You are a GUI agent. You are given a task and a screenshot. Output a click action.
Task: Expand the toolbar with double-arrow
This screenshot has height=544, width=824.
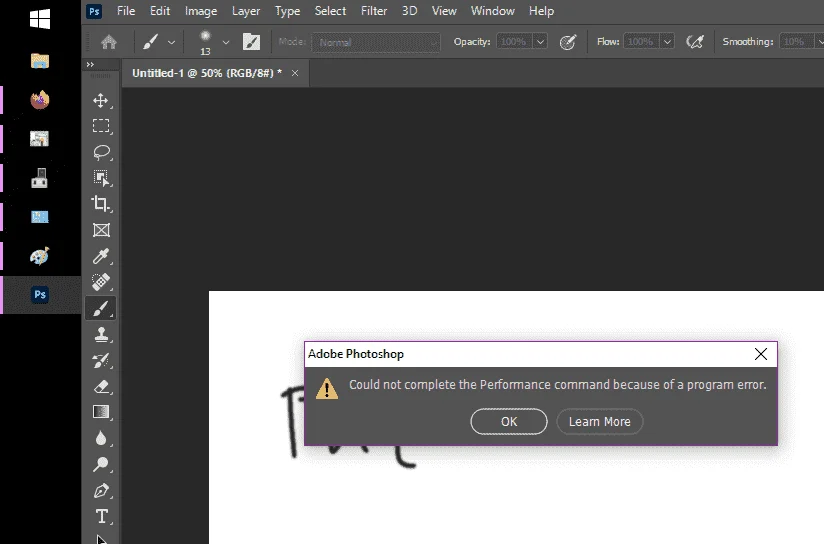[x=90, y=65]
